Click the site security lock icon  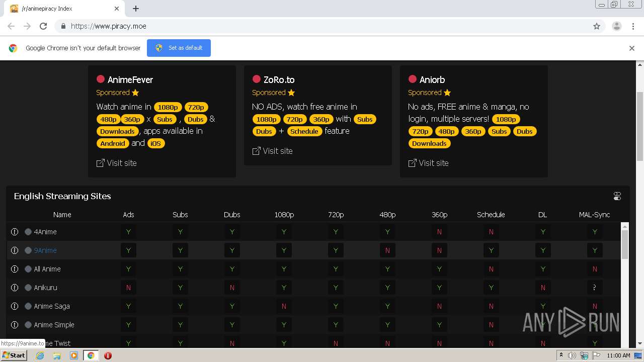tap(63, 26)
